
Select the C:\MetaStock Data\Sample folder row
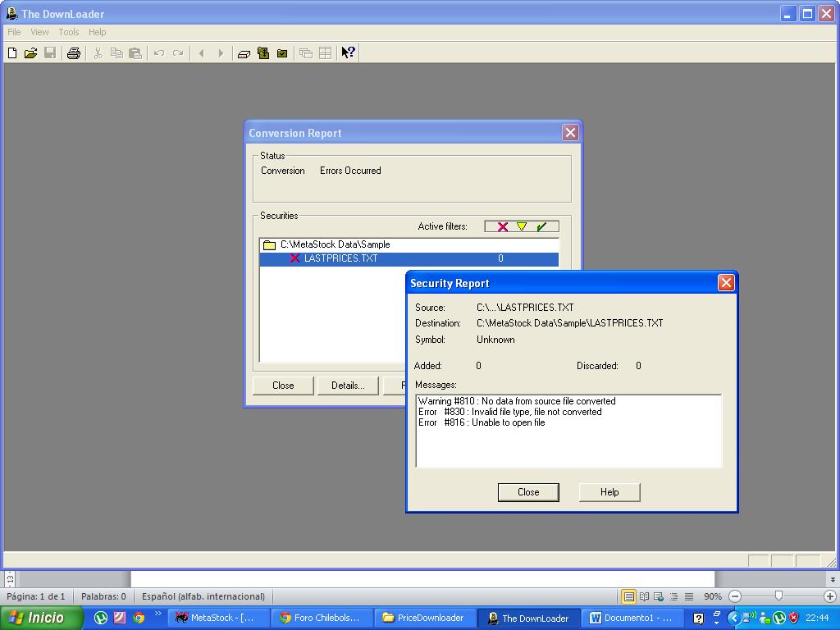pyautogui.click(x=409, y=244)
